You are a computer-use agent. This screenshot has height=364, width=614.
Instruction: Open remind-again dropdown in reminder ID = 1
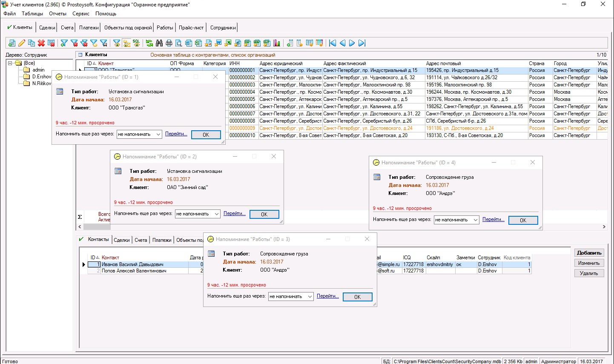coord(158,135)
